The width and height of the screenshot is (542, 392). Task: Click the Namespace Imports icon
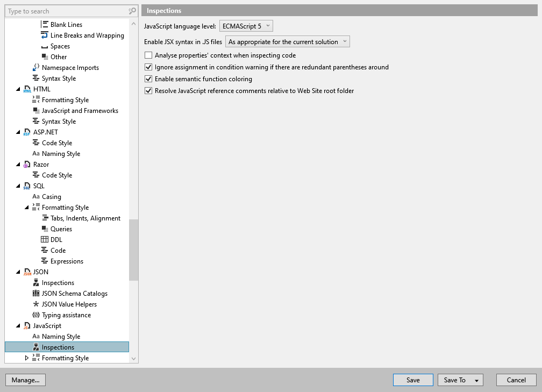(x=36, y=67)
